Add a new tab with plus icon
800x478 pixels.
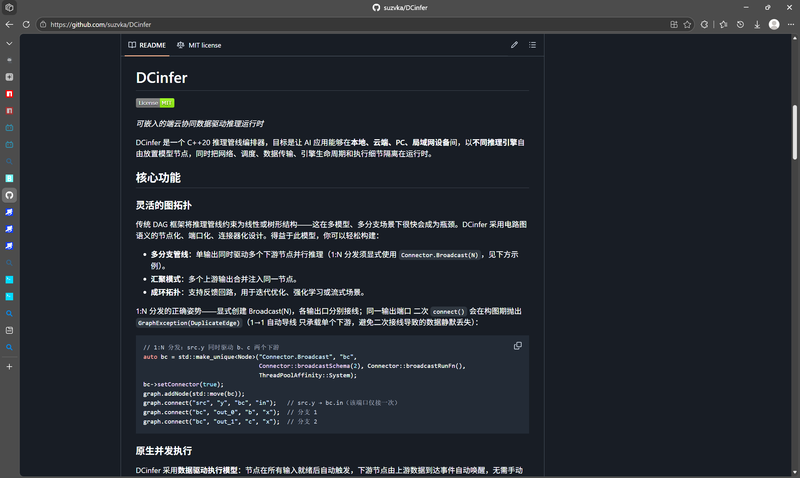pyautogui.click(x=9, y=366)
